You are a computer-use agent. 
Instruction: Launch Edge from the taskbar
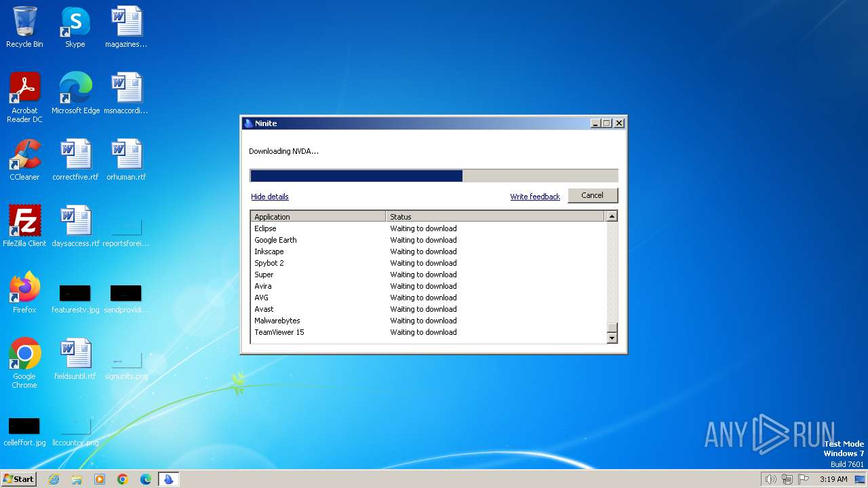pos(146,479)
